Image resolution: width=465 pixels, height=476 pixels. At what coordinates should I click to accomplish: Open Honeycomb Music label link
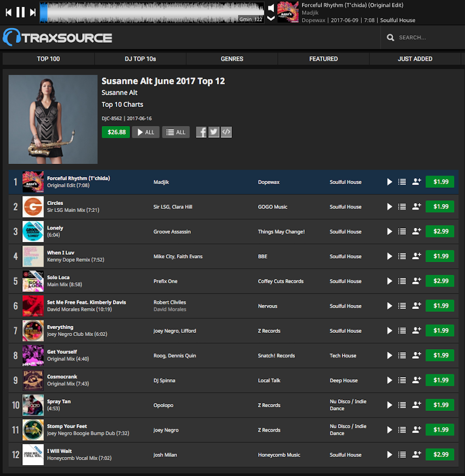279,455
